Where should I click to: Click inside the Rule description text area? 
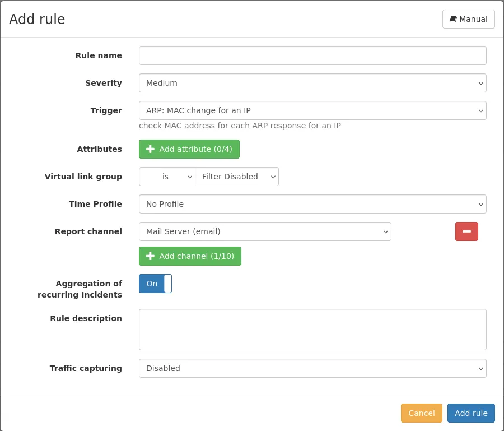coord(312,330)
